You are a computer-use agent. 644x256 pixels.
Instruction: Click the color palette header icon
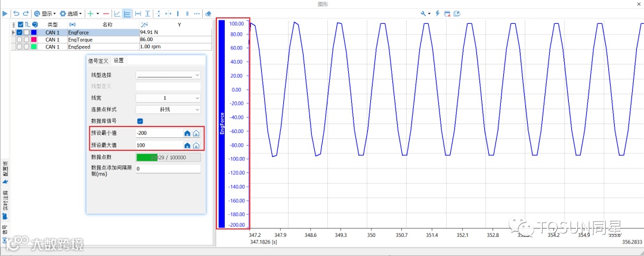(x=35, y=24)
